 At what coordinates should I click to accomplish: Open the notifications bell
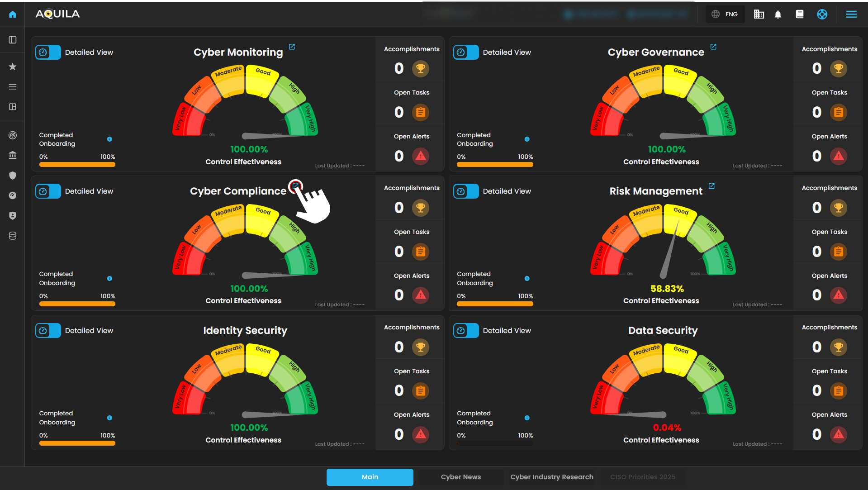click(x=778, y=14)
